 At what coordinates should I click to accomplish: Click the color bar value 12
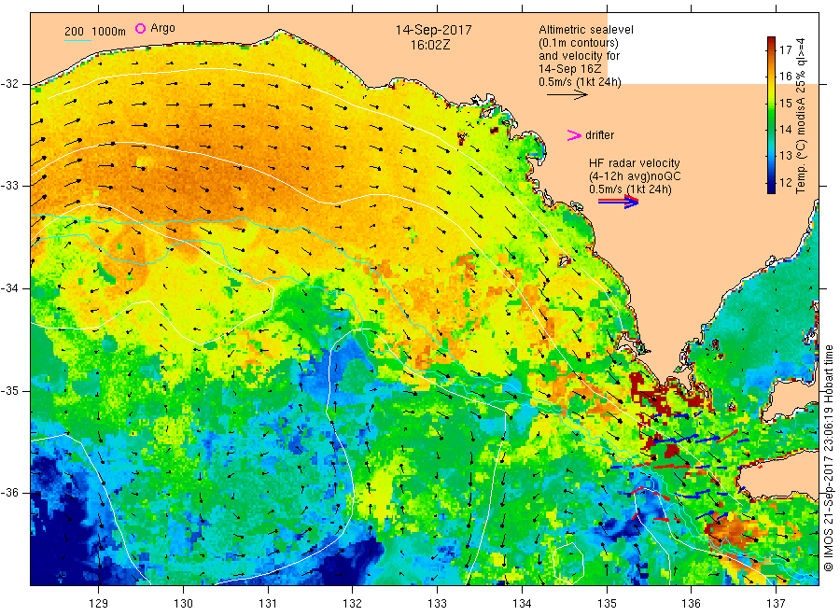click(x=785, y=182)
